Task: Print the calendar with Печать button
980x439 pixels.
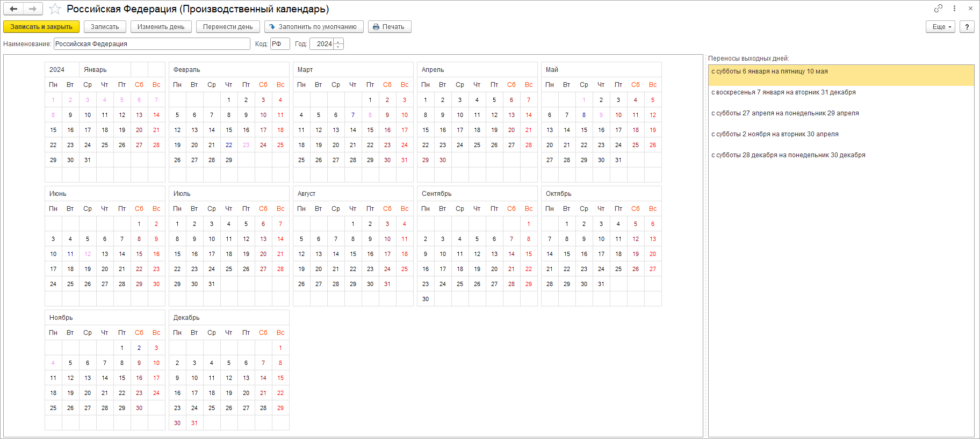Action: [x=390, y=27]
